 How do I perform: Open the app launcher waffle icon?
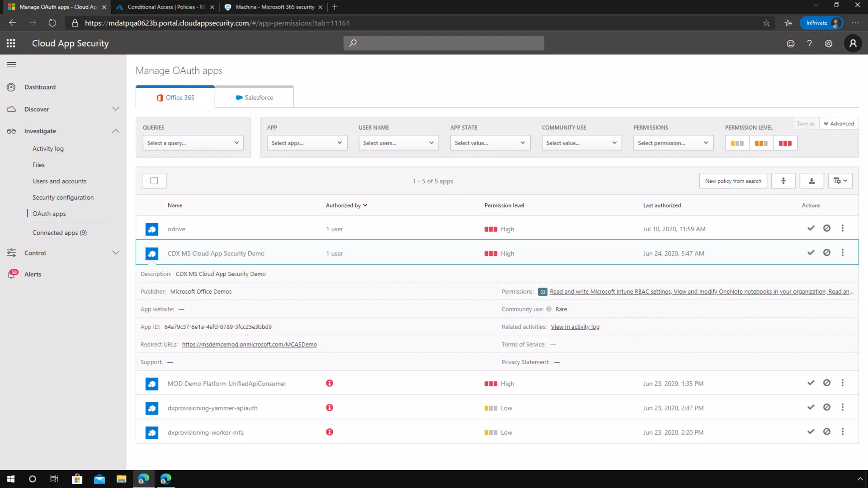[x=11, y=43]
